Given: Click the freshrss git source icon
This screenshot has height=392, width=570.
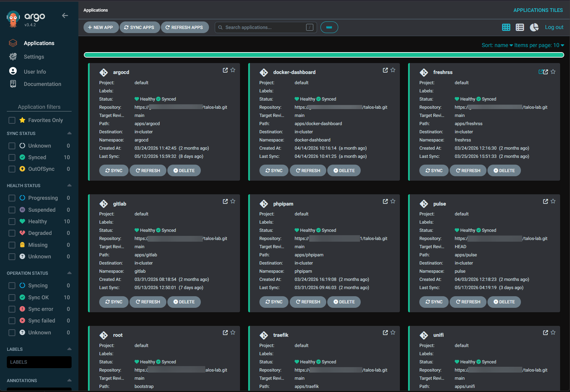Looking at the screenshot, I should click(x=424, y=72).
